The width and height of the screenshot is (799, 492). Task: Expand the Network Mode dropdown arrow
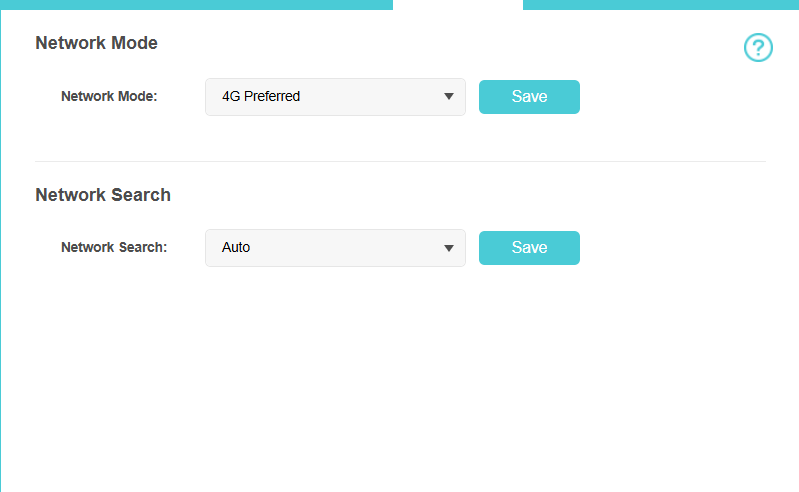coord(449,97)
